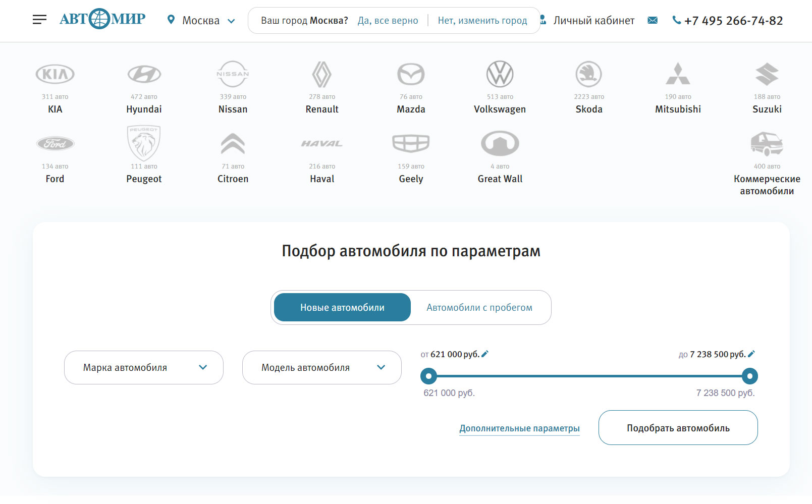Viewport: 812px width, 504px height.
Task: Click the Автомир logo
Action: point(102,19)
